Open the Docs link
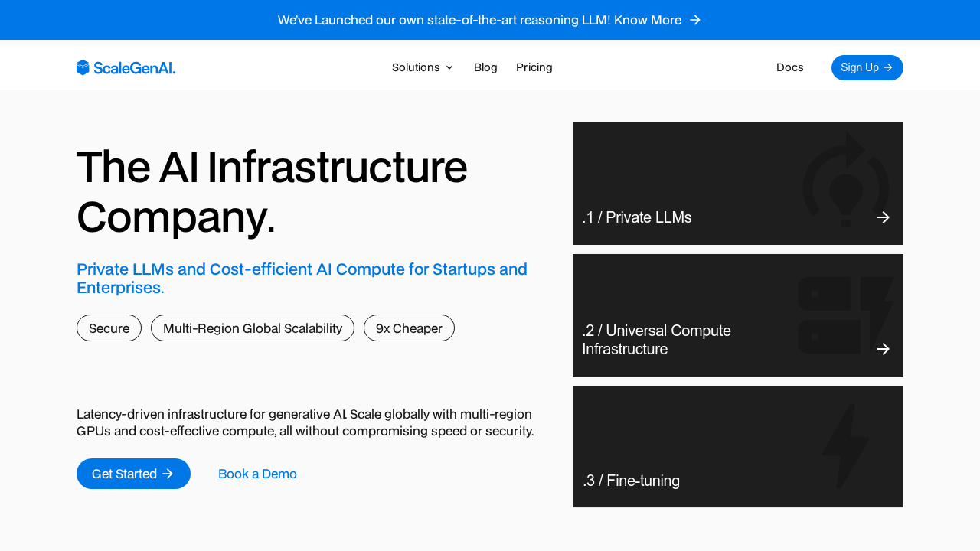The image size is (980, 551). click(789, 67)
